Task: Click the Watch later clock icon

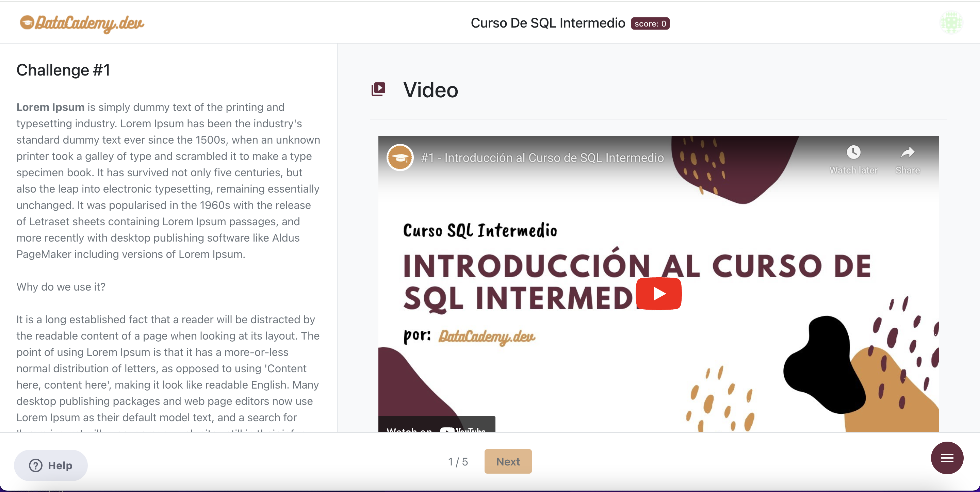Action: click(853, 152)
